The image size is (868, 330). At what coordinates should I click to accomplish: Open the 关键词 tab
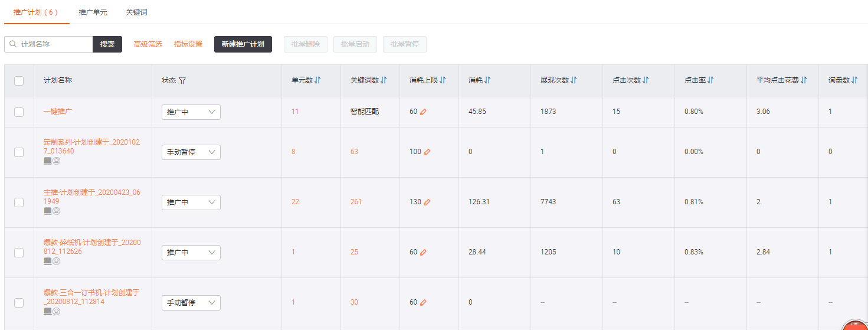[136, 12]
